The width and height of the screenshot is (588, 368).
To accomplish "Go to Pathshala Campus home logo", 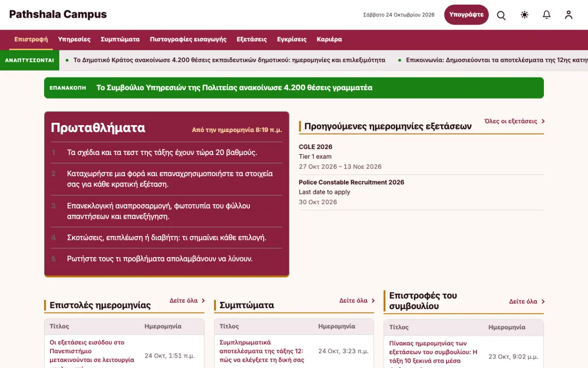I will point(58,14).
